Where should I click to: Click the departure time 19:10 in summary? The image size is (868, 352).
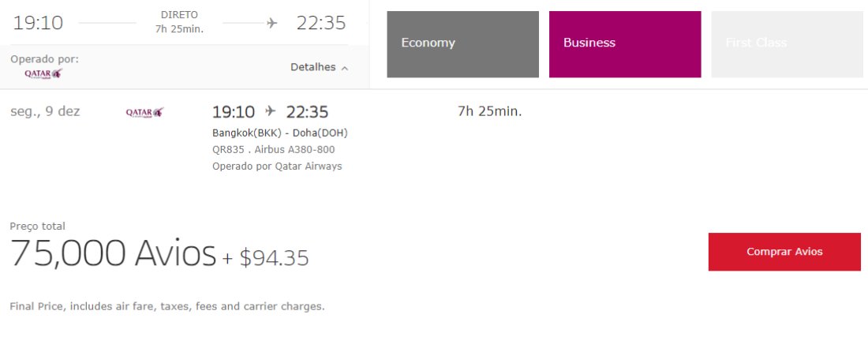click(x=38, y=23)
